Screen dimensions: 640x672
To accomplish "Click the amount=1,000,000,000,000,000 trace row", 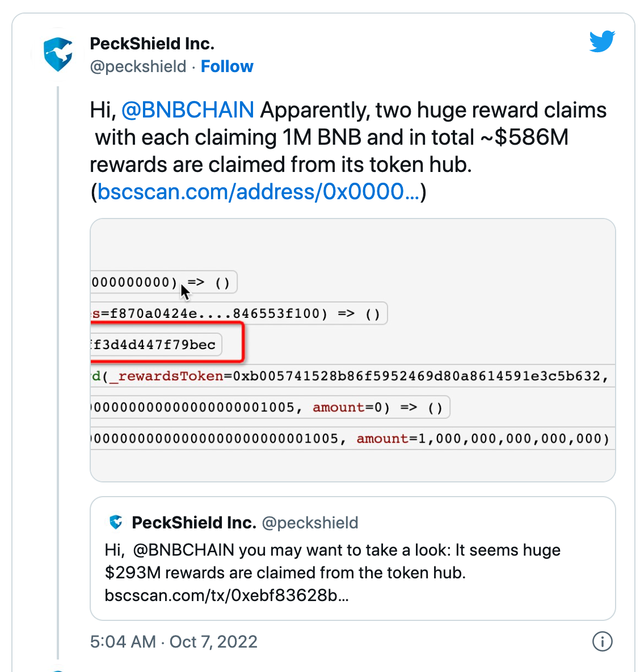I will (x=352, y=438).
